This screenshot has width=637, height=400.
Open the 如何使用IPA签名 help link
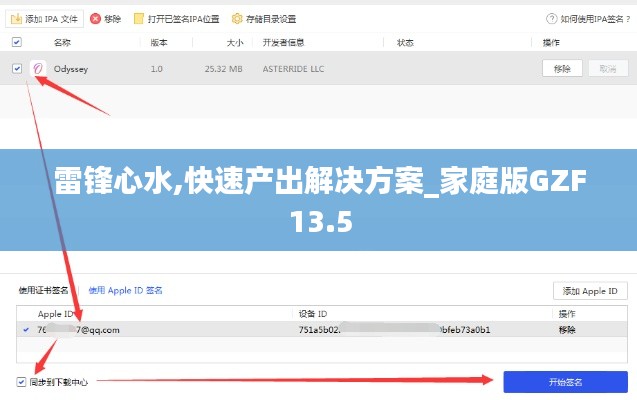click(595, 19)
